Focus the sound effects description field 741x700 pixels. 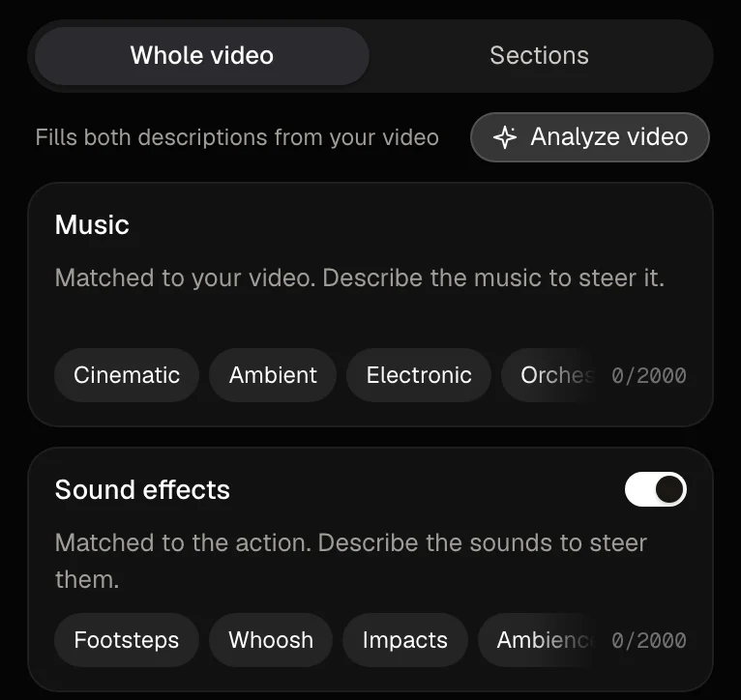tap(370, 561)
